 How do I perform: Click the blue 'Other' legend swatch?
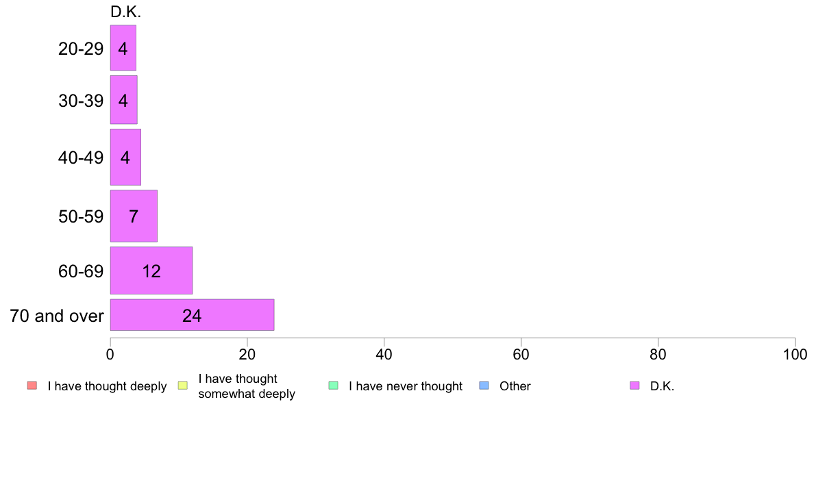click(484, 386)
